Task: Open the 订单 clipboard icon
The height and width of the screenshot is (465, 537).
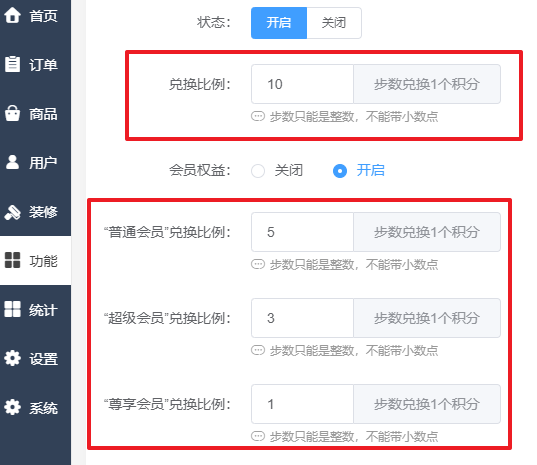Action: tap(12, 64)
